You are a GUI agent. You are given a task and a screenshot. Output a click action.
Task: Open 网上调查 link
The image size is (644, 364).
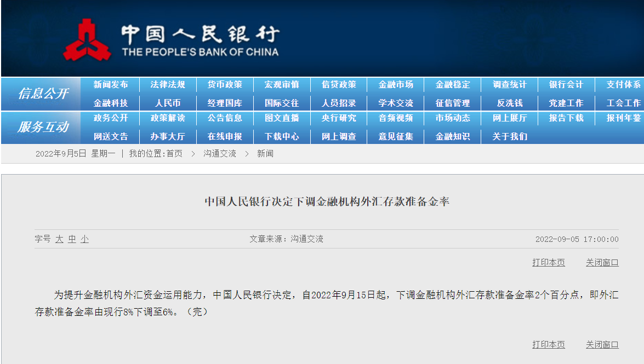(339, 136)
